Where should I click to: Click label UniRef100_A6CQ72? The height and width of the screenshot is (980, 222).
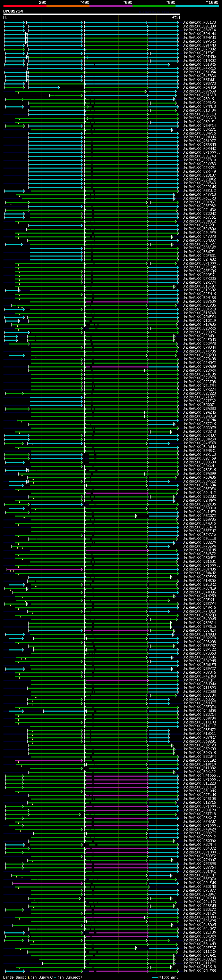coord(199,516)
